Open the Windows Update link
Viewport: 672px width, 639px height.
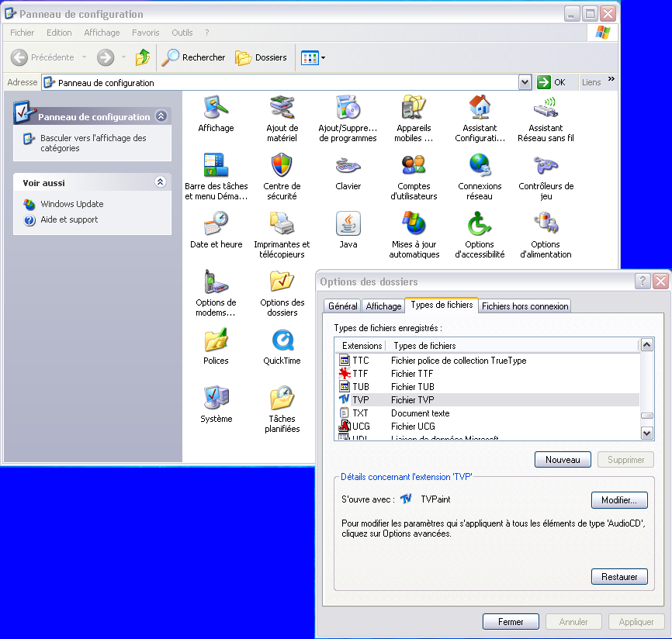pos(72,204)
